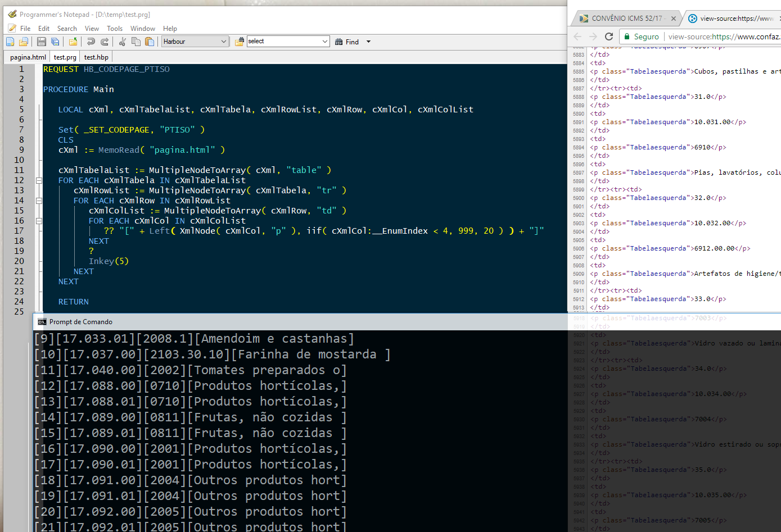Reload the page in the browser
The image size is (781, 532).
coord(608,37)
